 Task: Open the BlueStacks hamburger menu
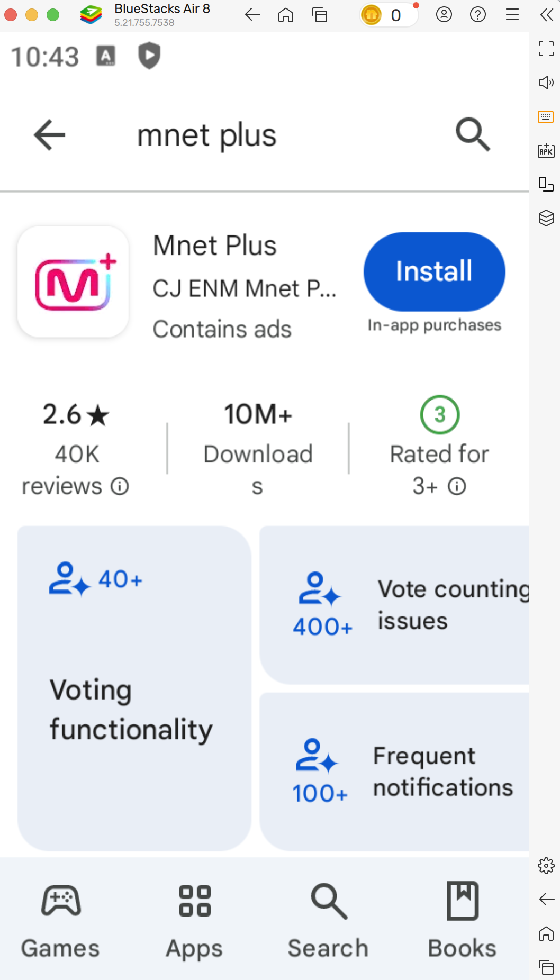[512, 15]
